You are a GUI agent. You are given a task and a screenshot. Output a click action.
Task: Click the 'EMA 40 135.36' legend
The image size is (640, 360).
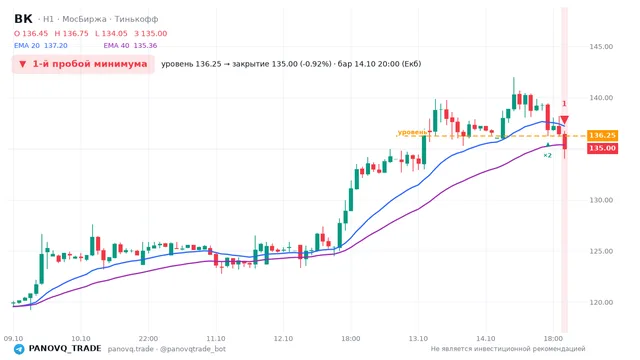130,46
